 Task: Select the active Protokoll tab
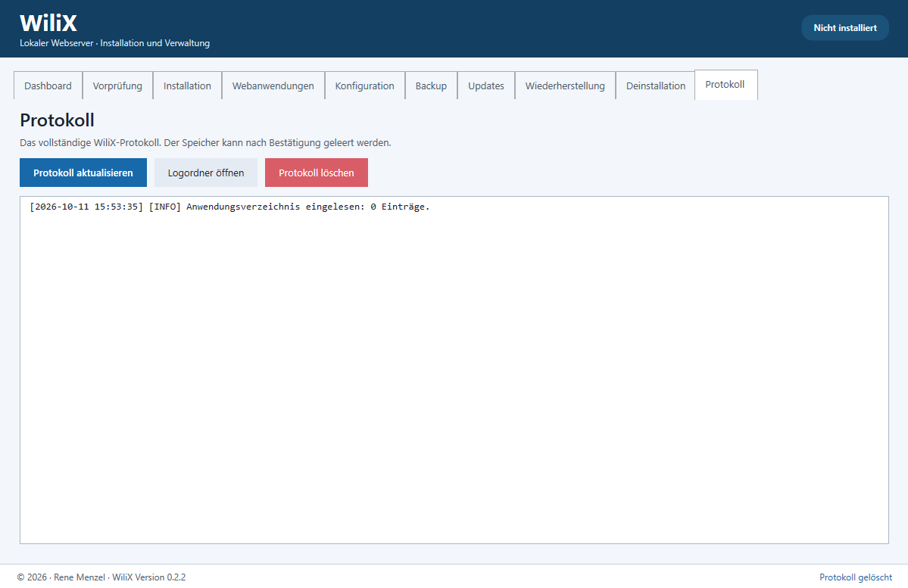tap(725, 85)
